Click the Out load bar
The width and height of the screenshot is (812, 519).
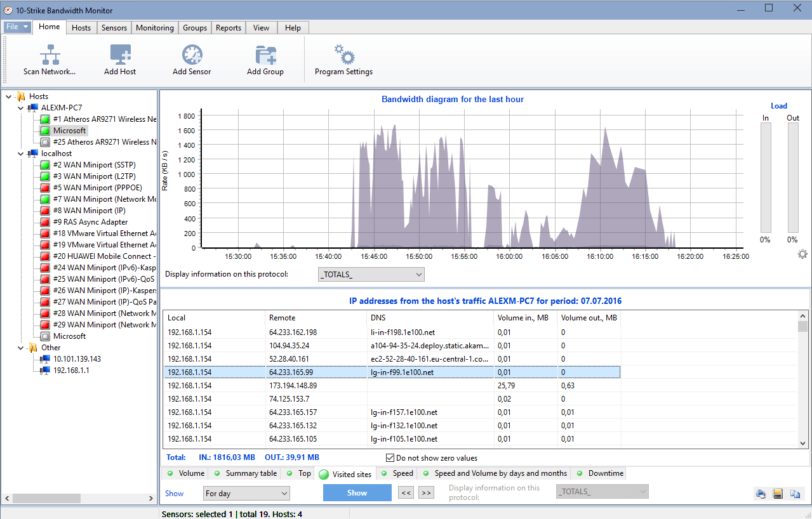point(793,178)
